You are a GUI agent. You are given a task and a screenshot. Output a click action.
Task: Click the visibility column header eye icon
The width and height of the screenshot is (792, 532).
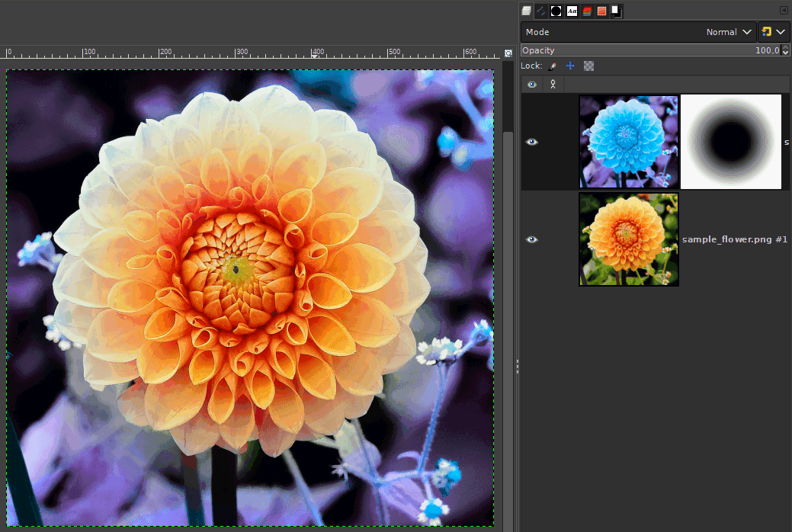532,85
